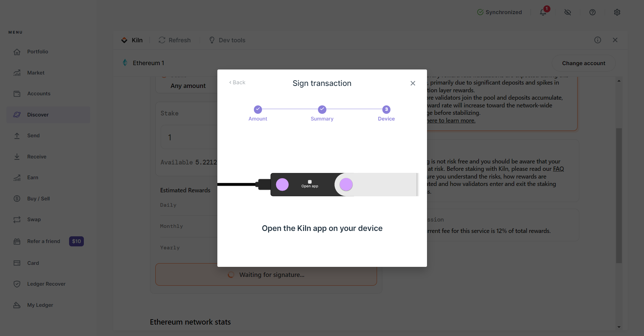644x336 pixels.
Task: Close the Sign transaction dialog
Action: [413, 83]
